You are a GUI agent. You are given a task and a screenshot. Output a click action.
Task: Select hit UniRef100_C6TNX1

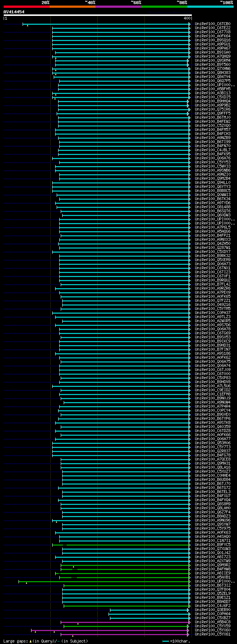(213, 268)
